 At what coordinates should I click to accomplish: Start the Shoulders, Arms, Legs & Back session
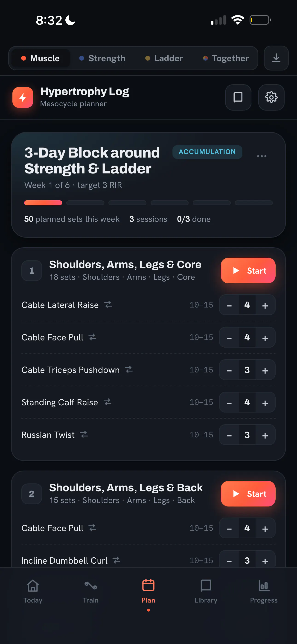coord(248,494)
